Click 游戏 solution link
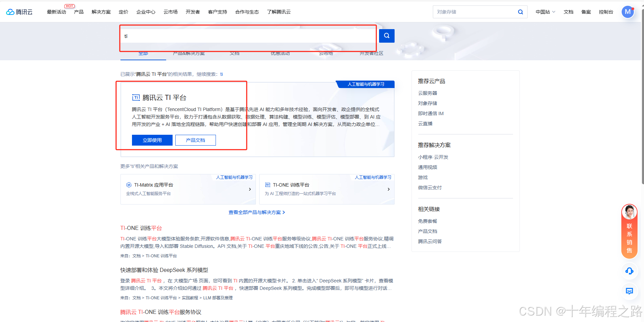Image resolution: width=644 pixels, height=322 pixels. click(x=423, y=177)
